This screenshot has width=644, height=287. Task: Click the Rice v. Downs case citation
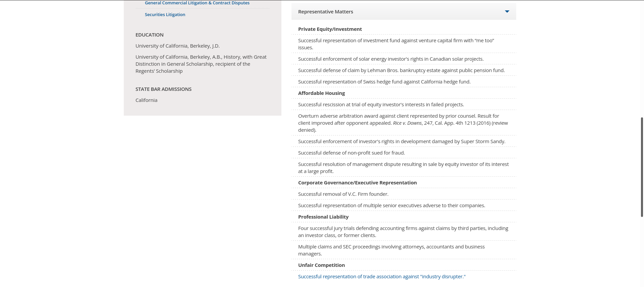tap(407, 123)
